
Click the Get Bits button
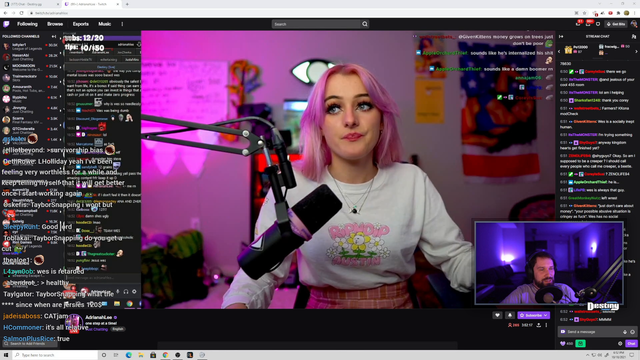point(616,24)
